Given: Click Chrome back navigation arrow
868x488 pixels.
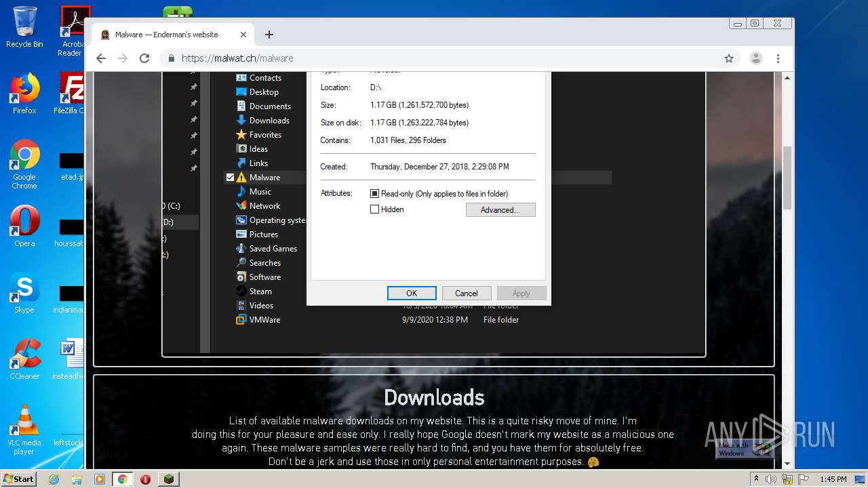Looking at the screenshot, I should [x=101, y=58].
